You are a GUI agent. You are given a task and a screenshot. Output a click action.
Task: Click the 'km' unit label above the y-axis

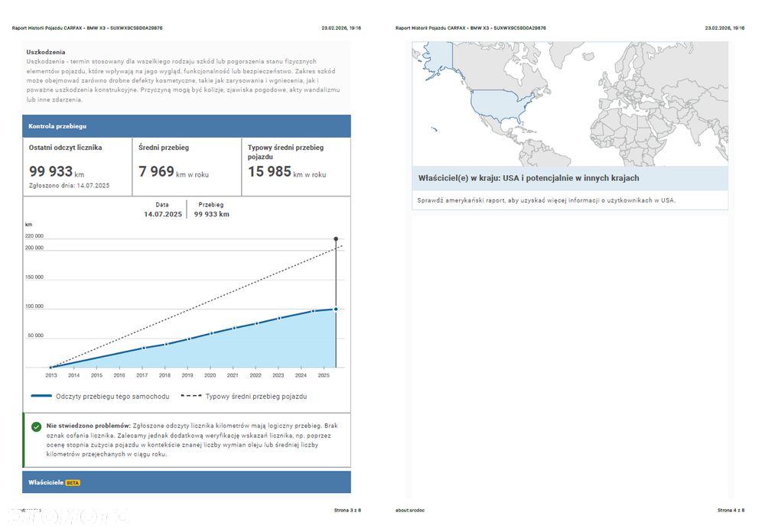(28, 225)
